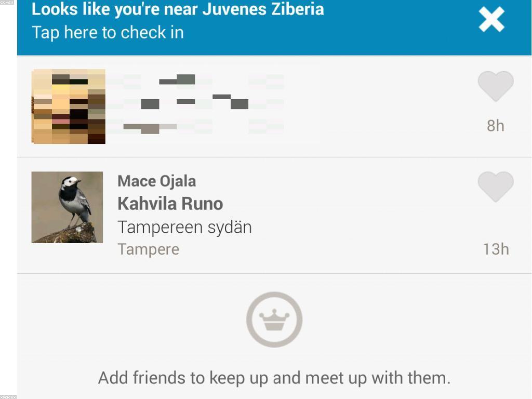Like the check-in posted 8h ago
The width and height of the screenshot is (532, 399).
[x=495, y=86]
